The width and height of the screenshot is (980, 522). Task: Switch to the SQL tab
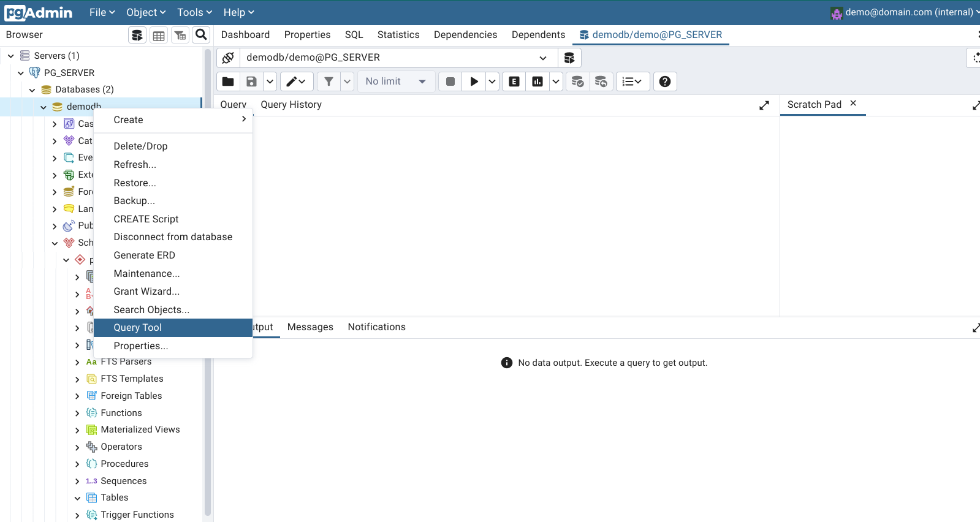[354, 35]
